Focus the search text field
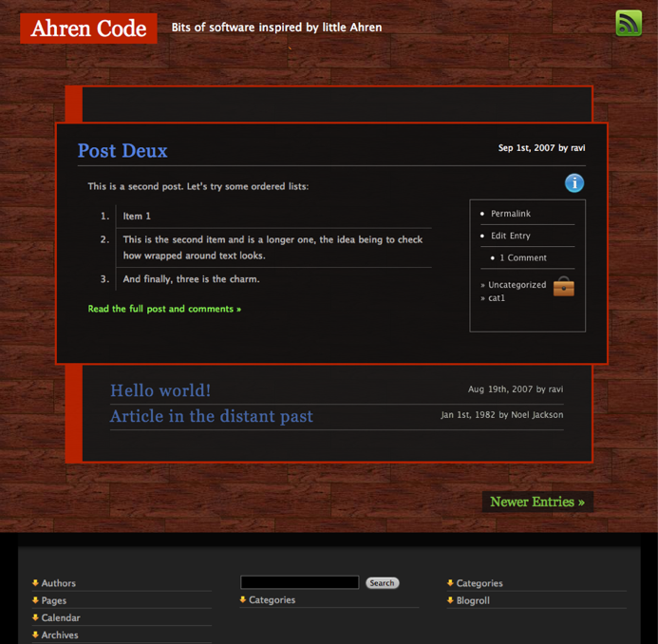The height and width of the screenshot is (644, 658). tap(299, 582)
